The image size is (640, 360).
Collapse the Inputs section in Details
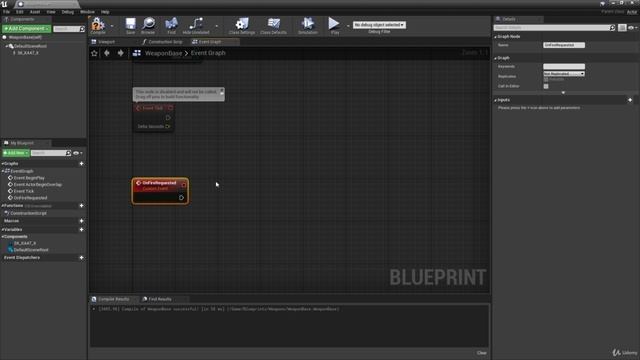point(496,100)
